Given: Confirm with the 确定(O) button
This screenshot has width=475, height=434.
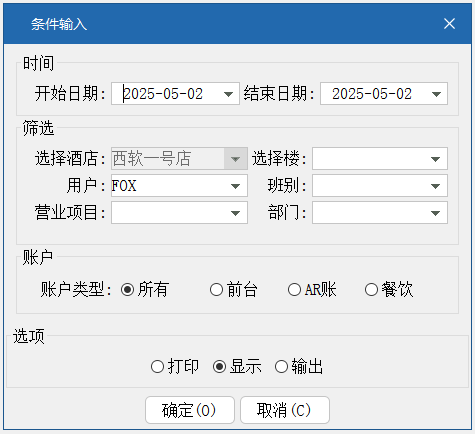Looking at the screenshot, I should (x=190, y=410).
